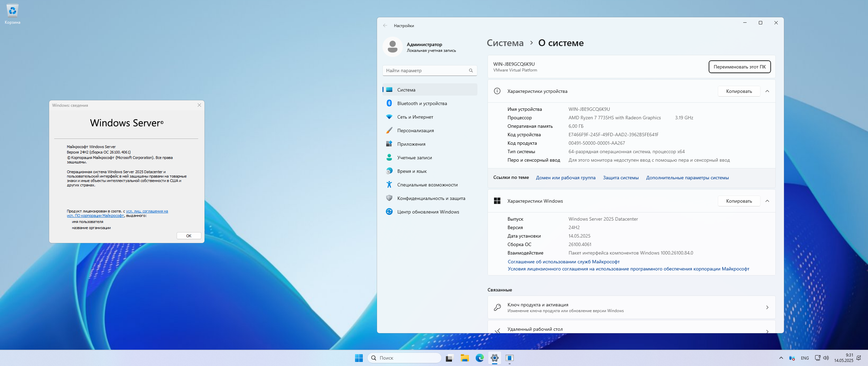Viewport: 868px width, 366px height.
Task: Click the key icon for Ключ продукта и активация
Action: 497,307
